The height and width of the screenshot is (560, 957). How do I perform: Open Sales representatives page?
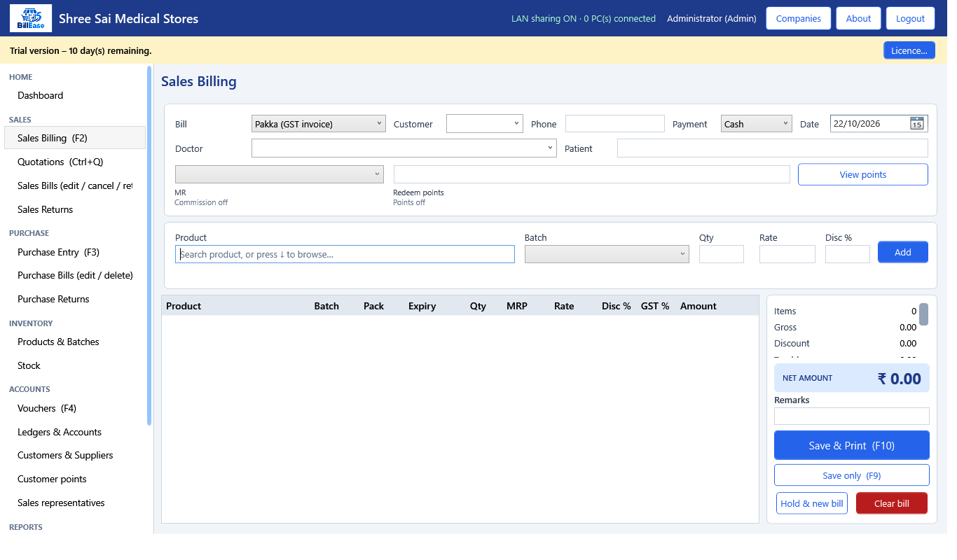[75, 503]
